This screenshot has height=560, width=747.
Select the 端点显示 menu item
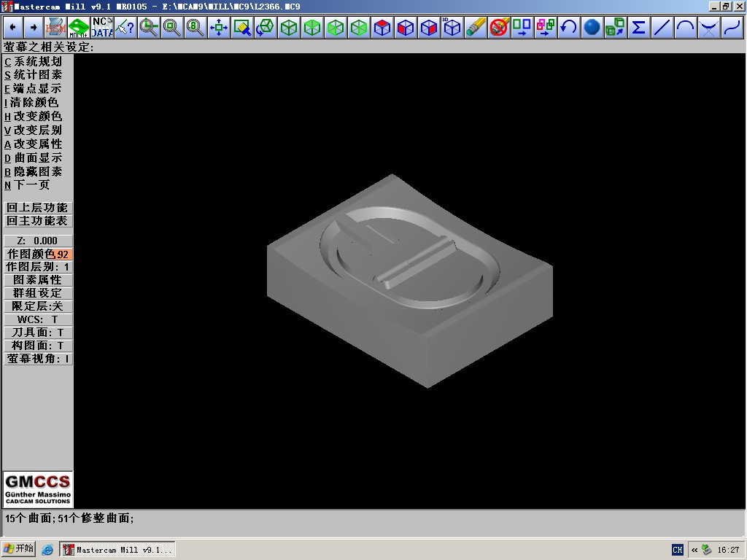34,88
